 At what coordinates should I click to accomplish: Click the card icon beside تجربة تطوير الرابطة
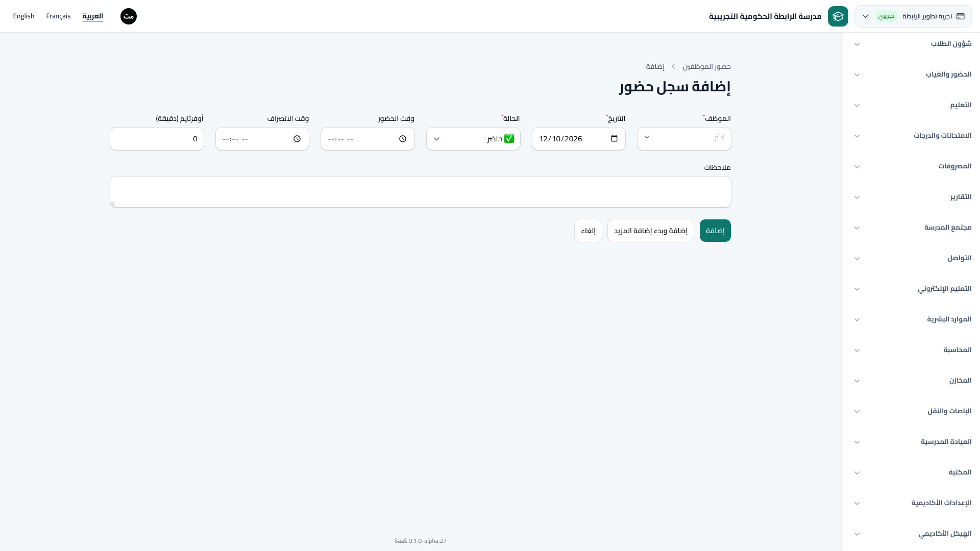coord(961,16)
